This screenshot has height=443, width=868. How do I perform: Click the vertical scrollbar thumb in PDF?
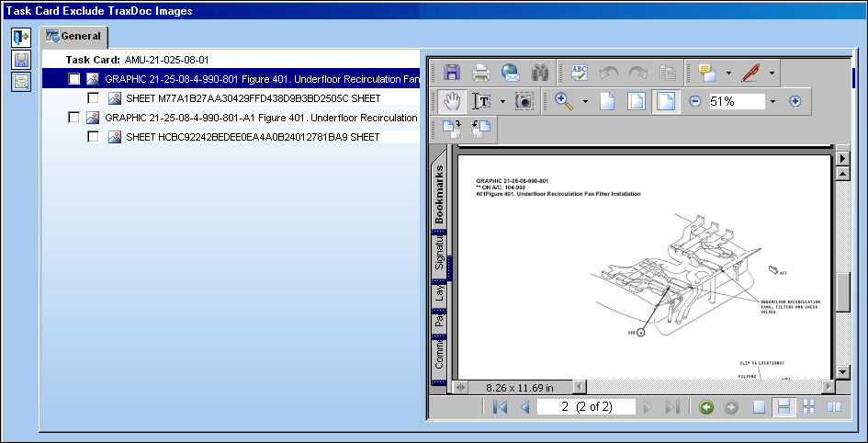tap(842, 292)
